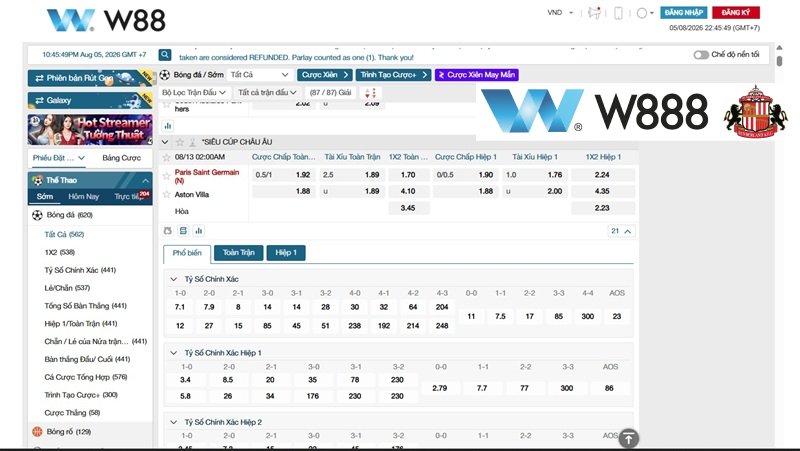Viewport: 800px width, 451px height.
Task: Favorite the SIÊU CÚP CHÂU ÂU league star
Action: point(180,142)
